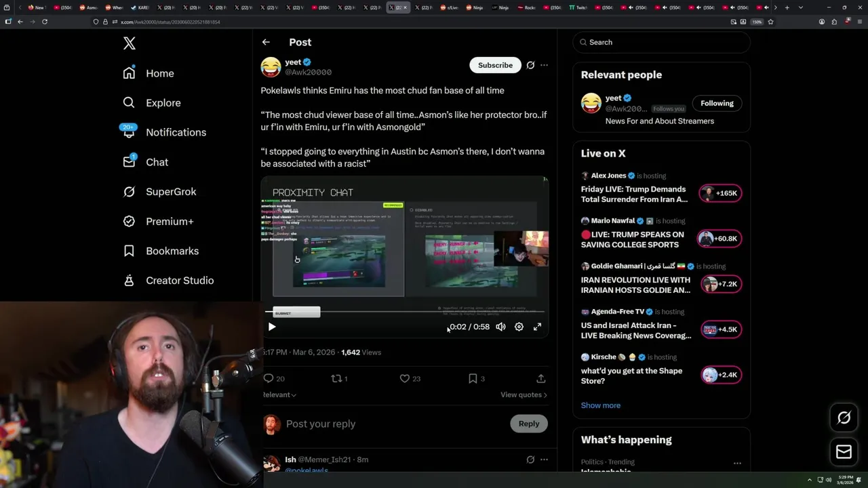
Task: Click the repost icon on the post
Action: point(336,378)
